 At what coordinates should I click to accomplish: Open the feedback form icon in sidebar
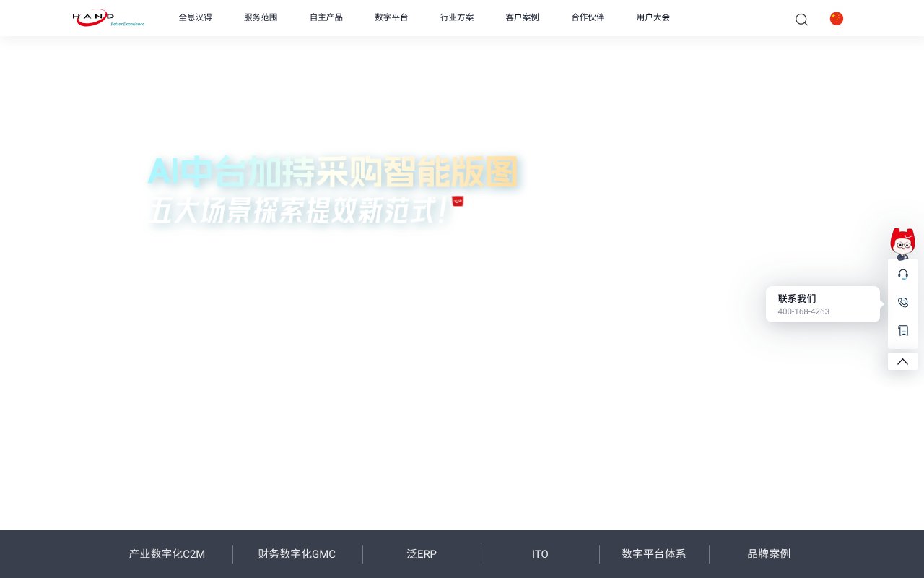[903, 330]
